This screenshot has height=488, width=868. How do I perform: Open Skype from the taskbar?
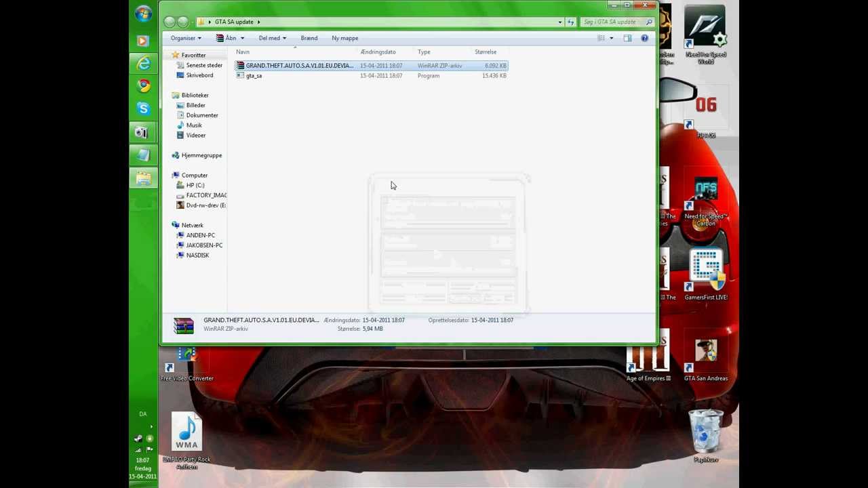coord(143,108)
